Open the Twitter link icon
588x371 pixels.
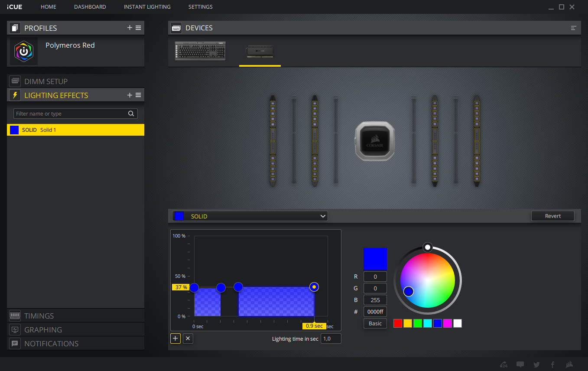pyautogui.click(x=536, y=364)
